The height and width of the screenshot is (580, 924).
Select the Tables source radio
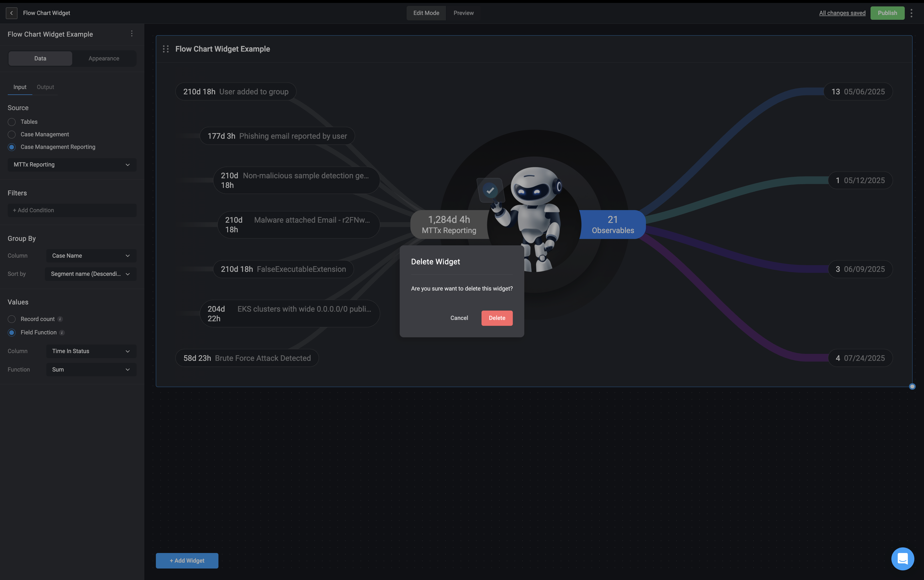coord(11,122)
